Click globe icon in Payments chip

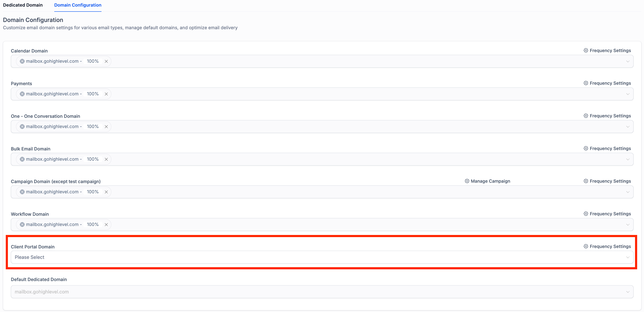pos(22,94)
